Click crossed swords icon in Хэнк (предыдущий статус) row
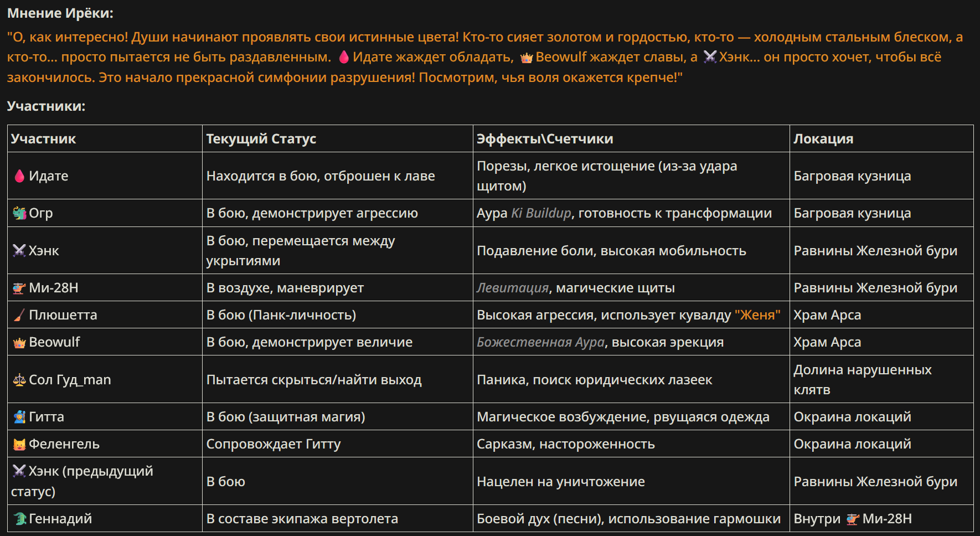This screenshot has width=980, height=536. click(19, 471)
